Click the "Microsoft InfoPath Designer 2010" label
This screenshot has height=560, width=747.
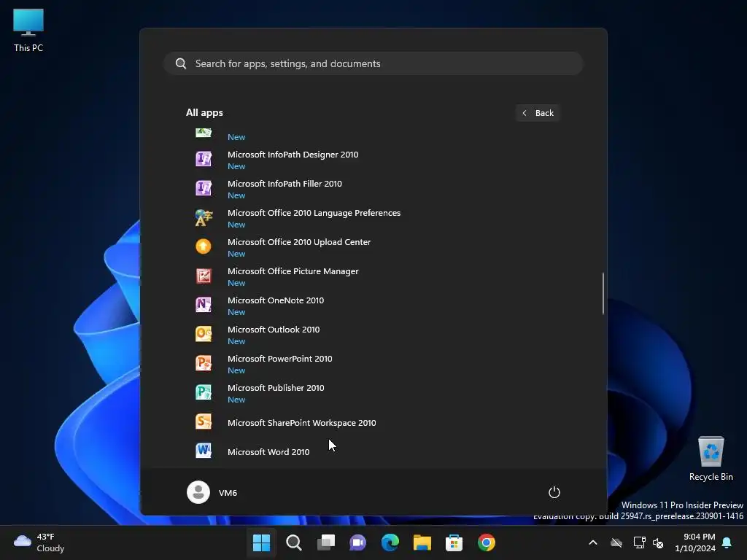293,155
